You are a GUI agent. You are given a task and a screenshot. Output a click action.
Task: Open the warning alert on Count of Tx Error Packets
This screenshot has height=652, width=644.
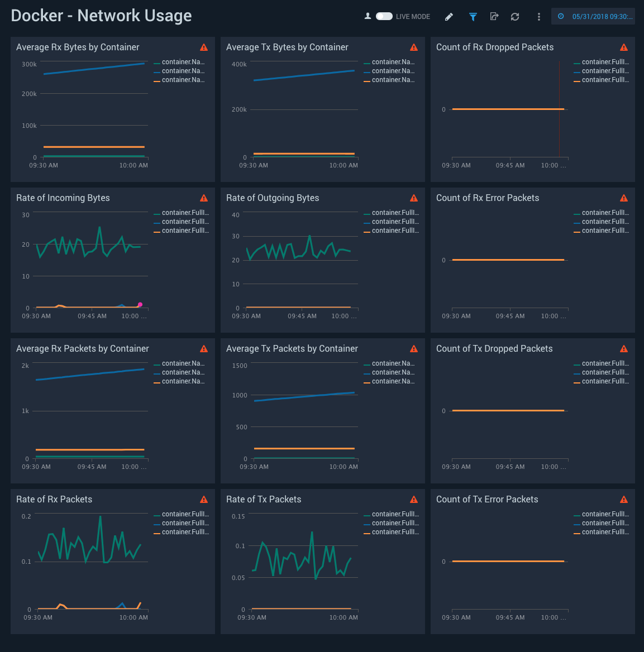click(x=624, y=499)
